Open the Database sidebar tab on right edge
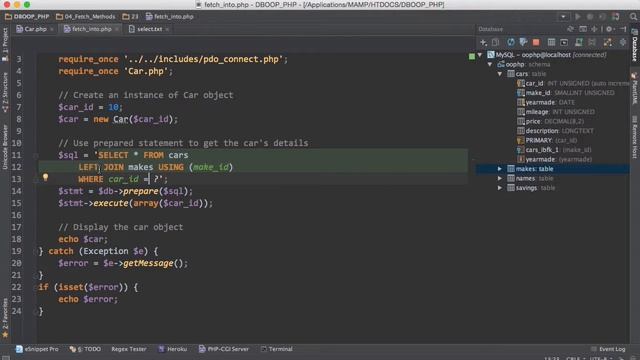This screenshot has width=640, height=360. (635, 46)
